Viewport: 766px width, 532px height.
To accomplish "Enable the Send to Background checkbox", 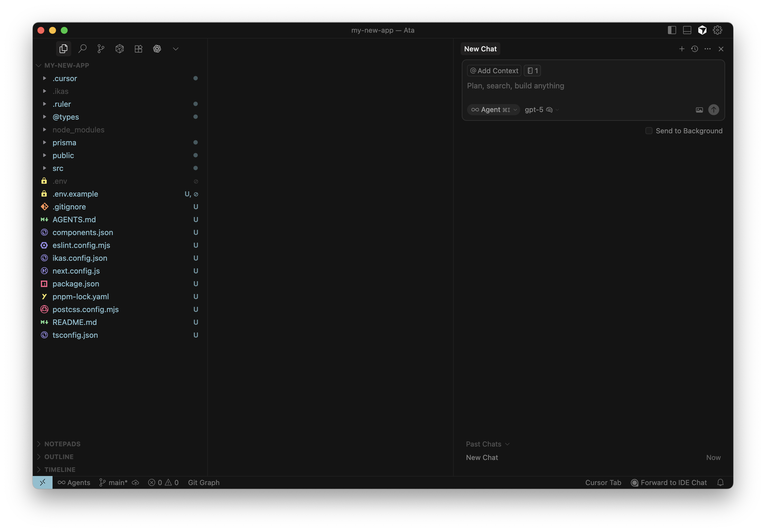I will [649, 131].
